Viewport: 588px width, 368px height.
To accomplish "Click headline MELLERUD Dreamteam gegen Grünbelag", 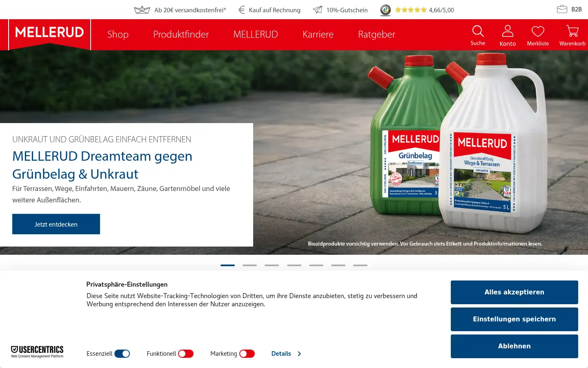I will (102, 165).
